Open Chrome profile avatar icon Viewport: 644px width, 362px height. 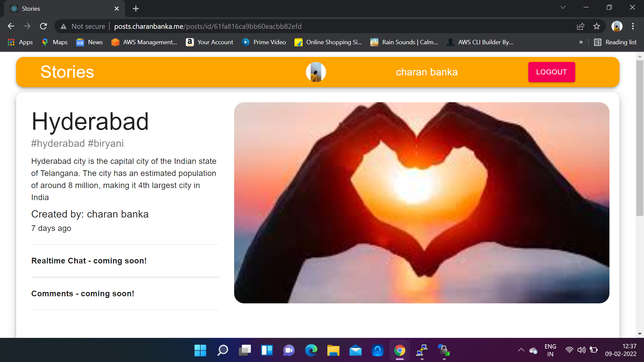(x=616, y=26)
